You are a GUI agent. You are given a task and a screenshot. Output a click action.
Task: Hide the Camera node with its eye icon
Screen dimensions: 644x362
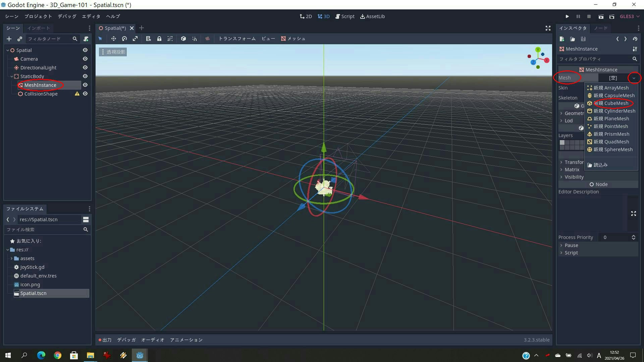click(85, 59)
